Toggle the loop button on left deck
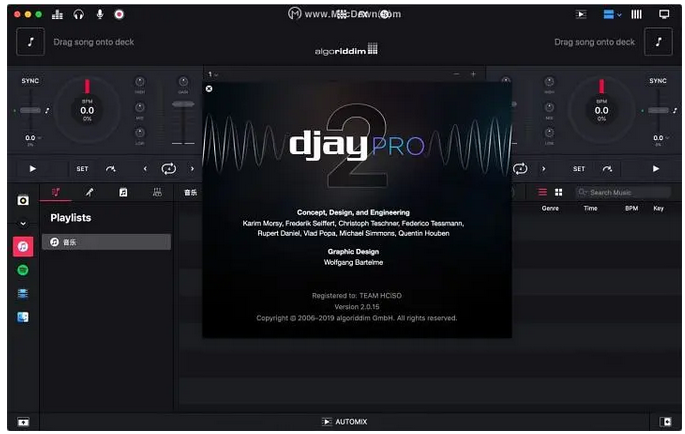This screenshot has width=685, height=434. point(169,169)
